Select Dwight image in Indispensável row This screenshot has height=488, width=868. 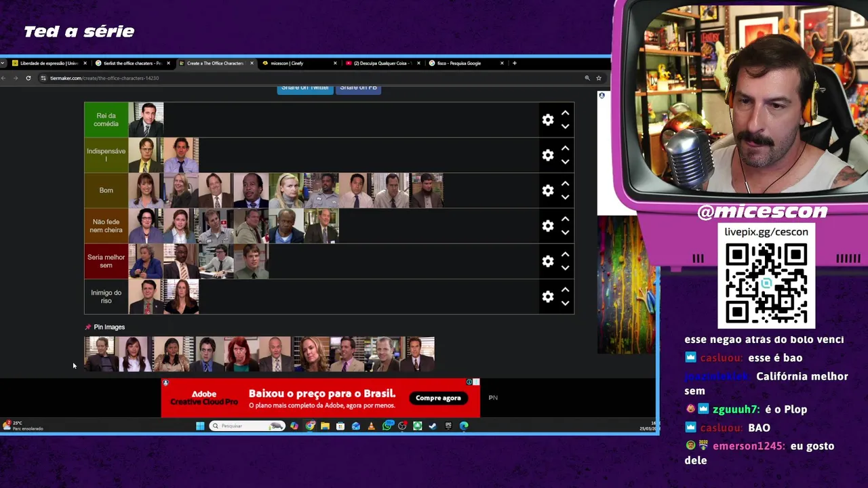click(x=146, y=155)
